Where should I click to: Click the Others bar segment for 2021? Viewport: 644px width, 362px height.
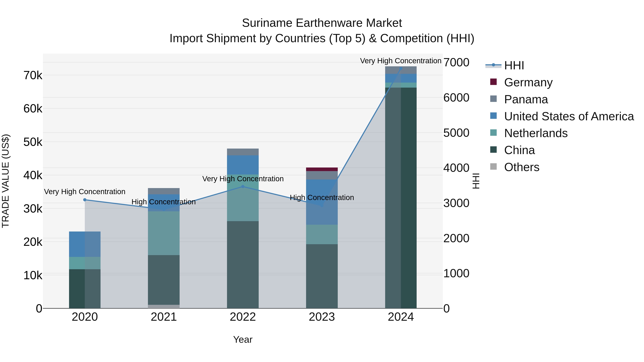coord(164,307)
